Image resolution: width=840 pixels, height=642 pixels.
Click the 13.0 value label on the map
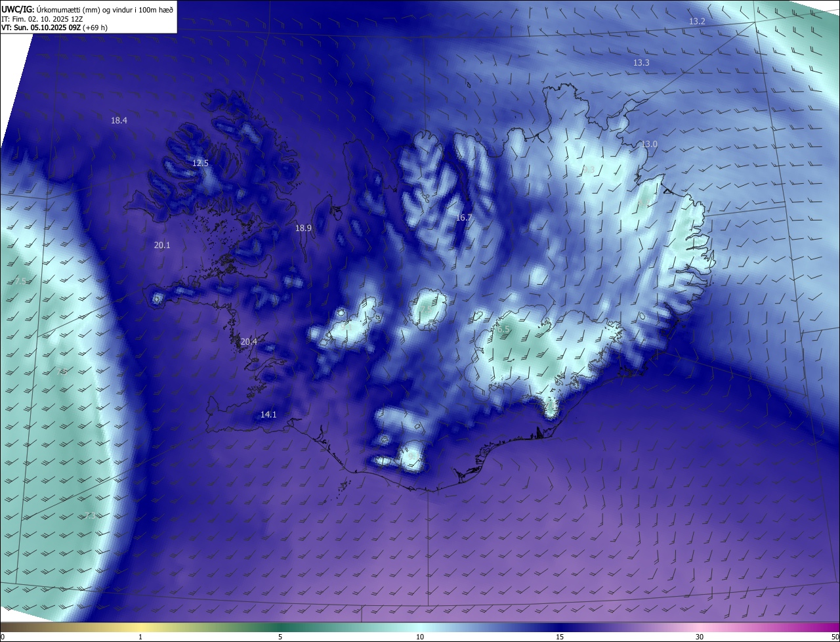649,144
